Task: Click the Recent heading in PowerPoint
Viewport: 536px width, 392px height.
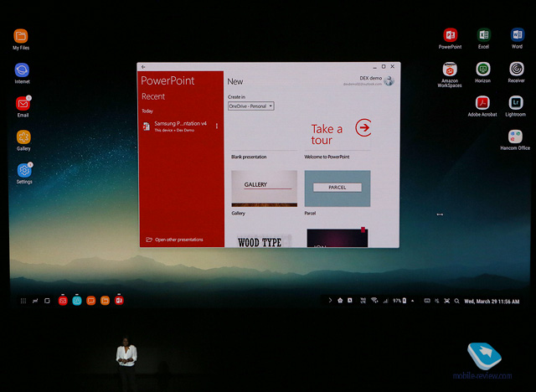Action: click(153, 96)
